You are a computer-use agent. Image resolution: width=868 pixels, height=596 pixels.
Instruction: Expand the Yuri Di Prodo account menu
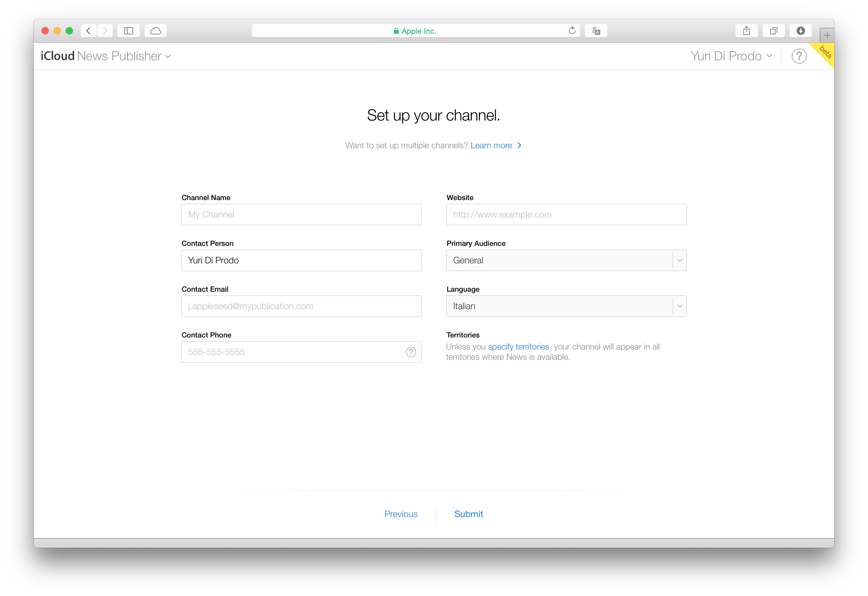731,56
